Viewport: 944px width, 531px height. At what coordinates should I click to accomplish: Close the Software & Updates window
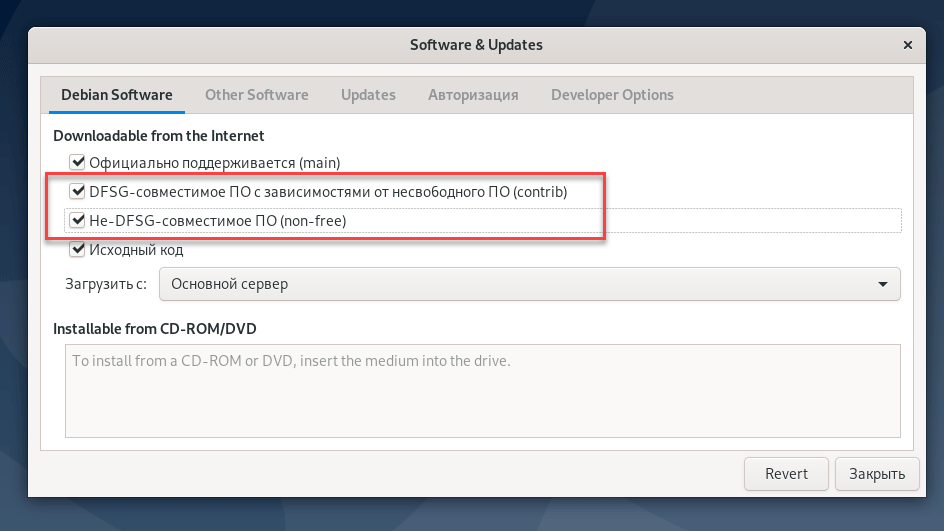(x=907, y=46)
